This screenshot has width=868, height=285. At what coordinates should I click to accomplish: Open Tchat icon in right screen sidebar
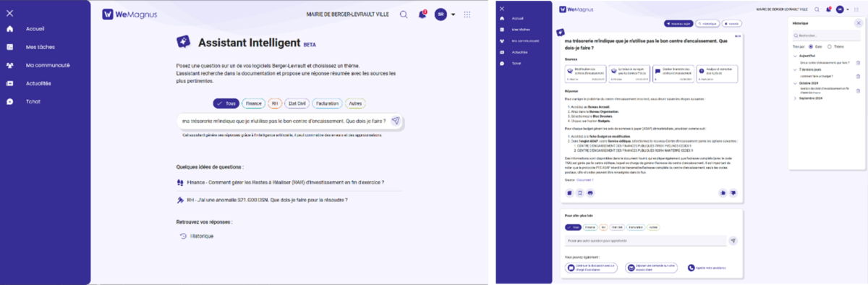coord(502,63)
